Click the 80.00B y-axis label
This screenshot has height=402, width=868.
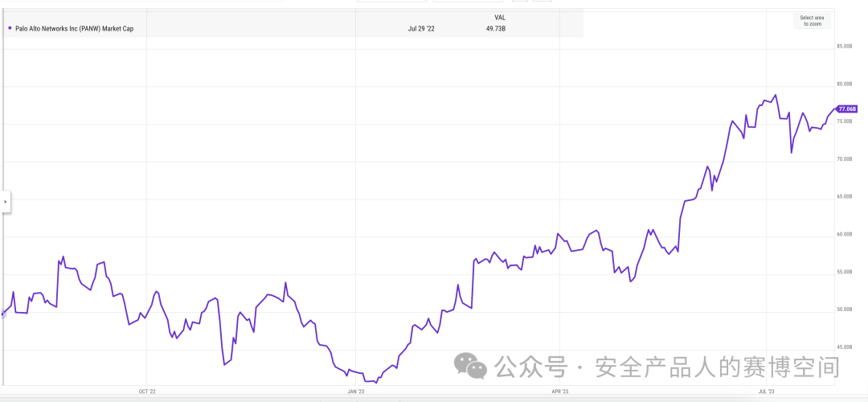point(844,84)
